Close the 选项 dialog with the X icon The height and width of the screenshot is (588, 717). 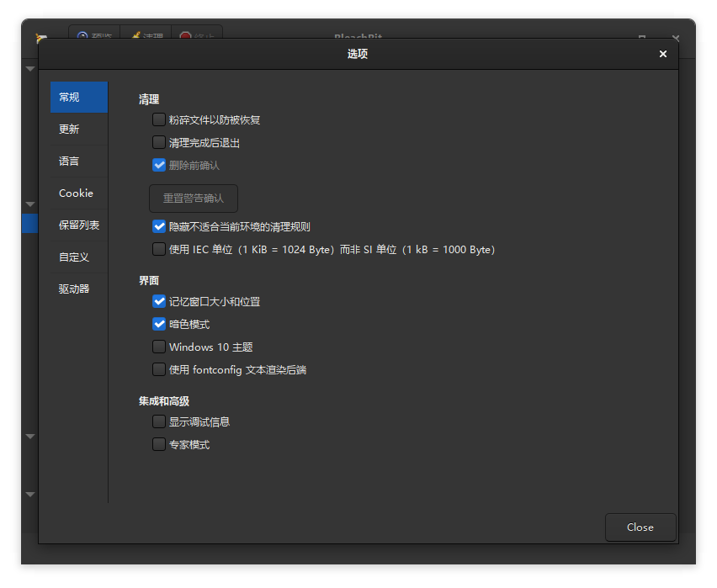coord(662,54)
